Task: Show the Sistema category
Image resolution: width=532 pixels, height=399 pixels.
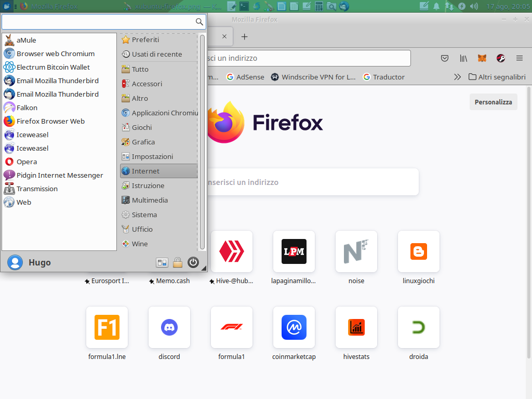Action: coord(159,215)
